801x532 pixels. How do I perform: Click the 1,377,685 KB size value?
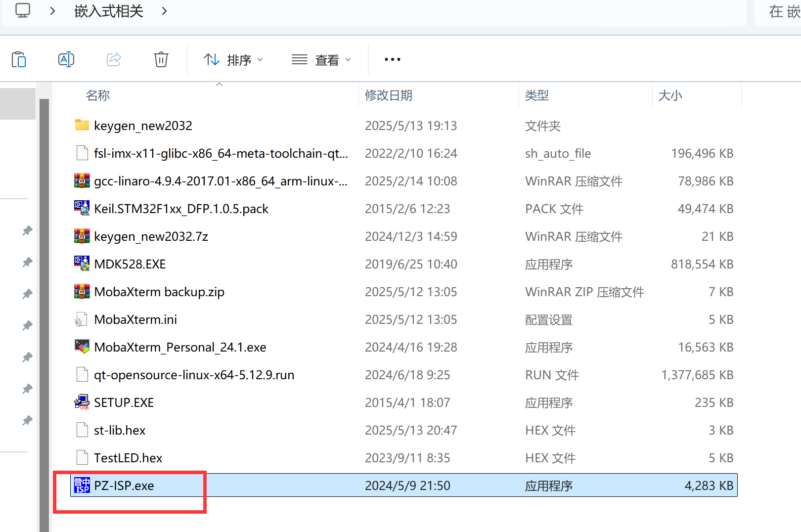click(x=698, y=375)
